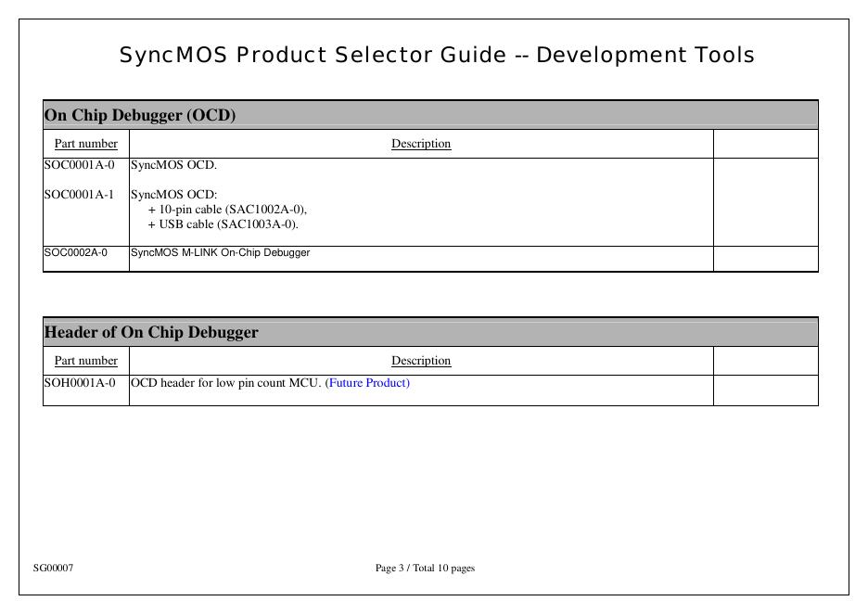Click the OCD header for low pin count MCU text

tap(226, 382)
